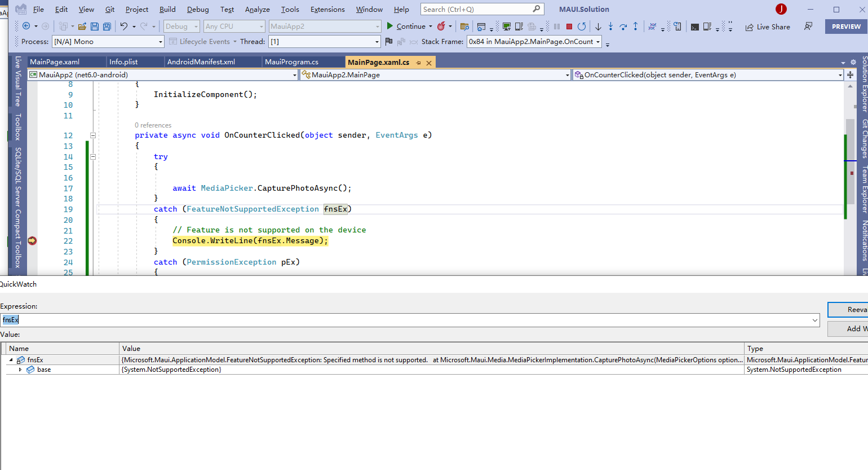
Task: Click the Navigate Backward arrow icon
Action: [x=26, y=27]
